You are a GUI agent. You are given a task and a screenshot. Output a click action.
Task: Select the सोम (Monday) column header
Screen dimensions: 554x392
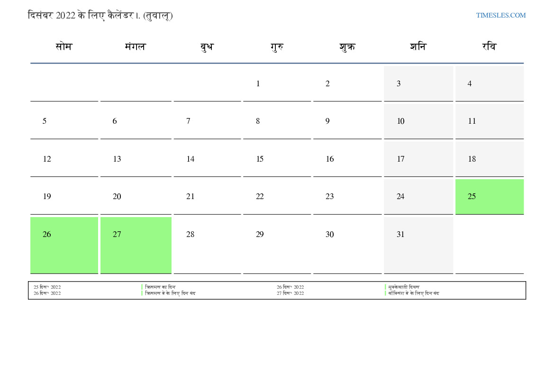64,47
